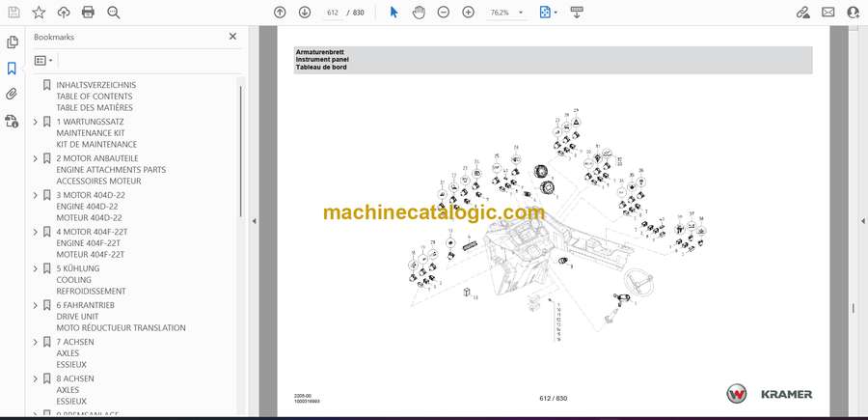Expand right tools pane arrow
This screenshot has width=868, height=420.
point(862,221)
